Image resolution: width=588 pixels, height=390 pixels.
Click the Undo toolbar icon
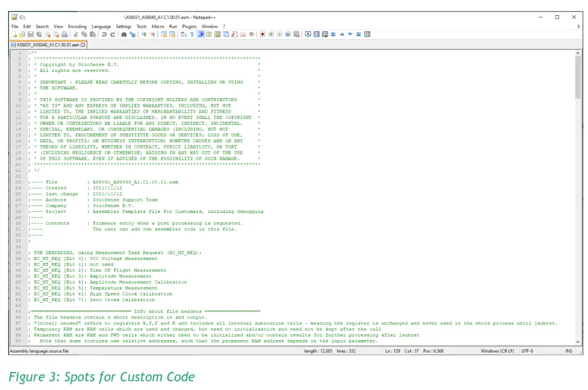pyautogui.click(x=104, y=35)
